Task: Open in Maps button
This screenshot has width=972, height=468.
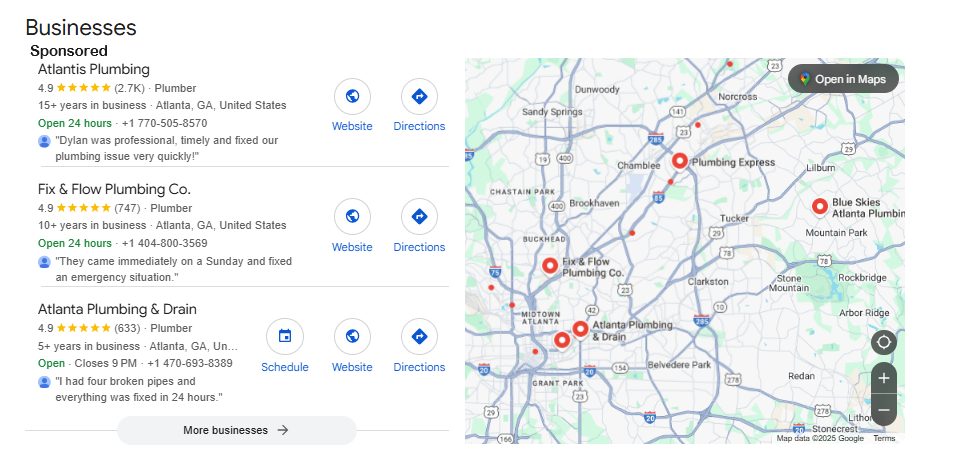Action: click(843, 79)
